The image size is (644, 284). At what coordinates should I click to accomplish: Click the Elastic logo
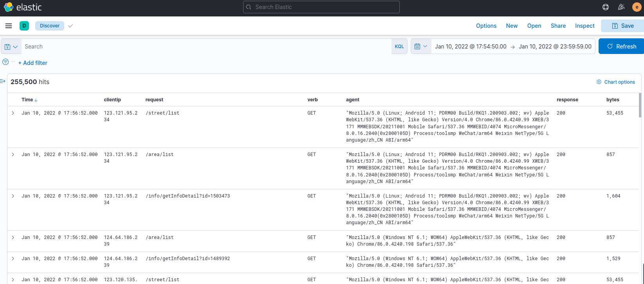(23, 7)
